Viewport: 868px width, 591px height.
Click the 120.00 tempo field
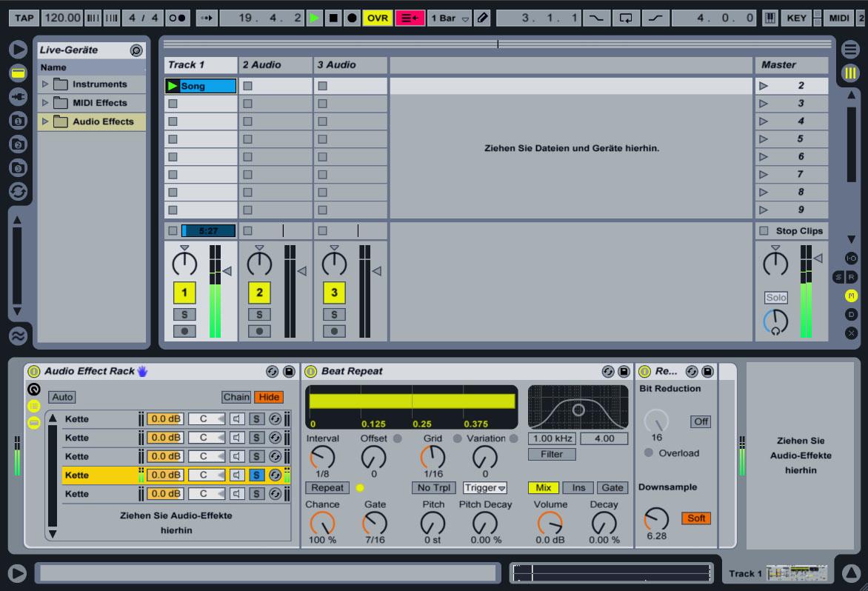tap(62, 18)
